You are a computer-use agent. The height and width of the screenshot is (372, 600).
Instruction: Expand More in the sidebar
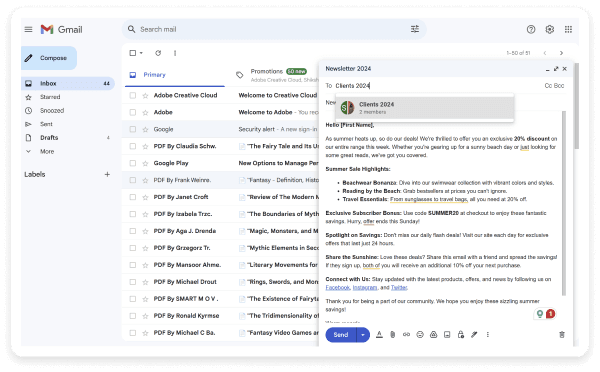pyautogui.click(x=47, y=152)
